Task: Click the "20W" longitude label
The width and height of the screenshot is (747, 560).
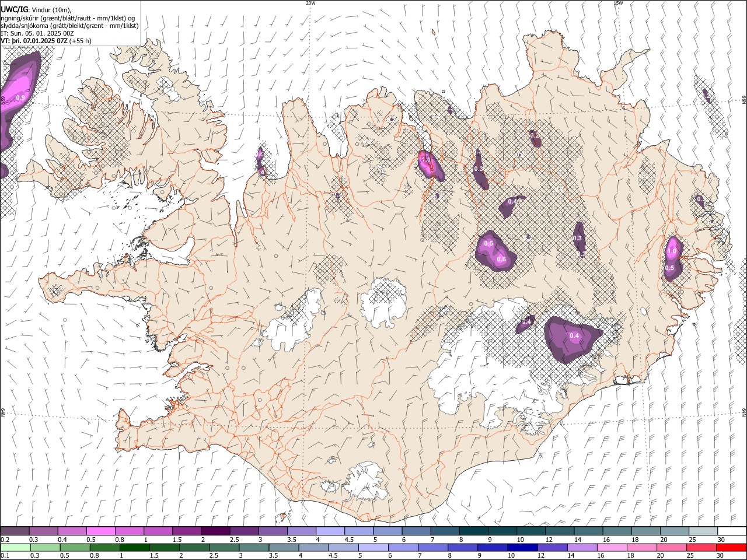Action: 310,3
